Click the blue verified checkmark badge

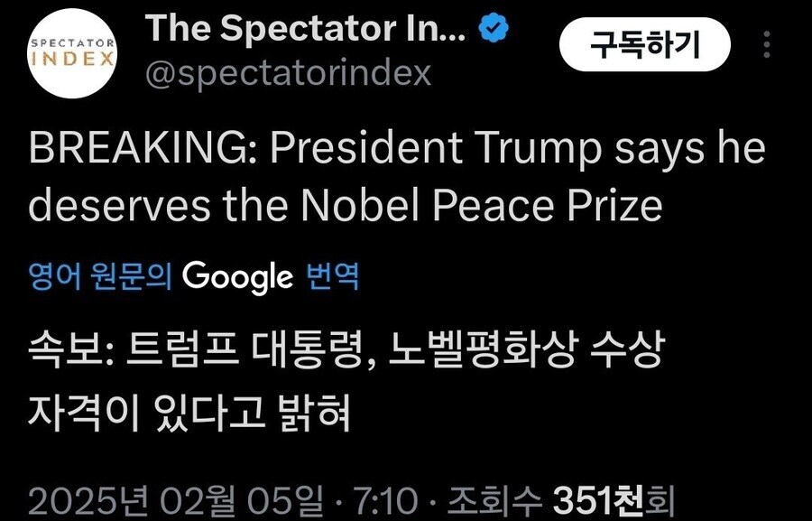[492, 29]
